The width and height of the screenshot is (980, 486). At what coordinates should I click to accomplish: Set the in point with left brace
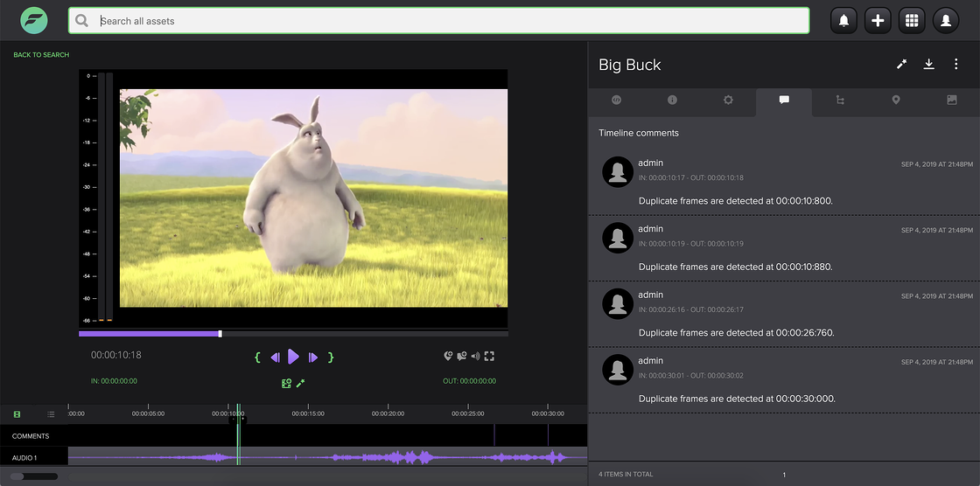click(x=257, y=357)
